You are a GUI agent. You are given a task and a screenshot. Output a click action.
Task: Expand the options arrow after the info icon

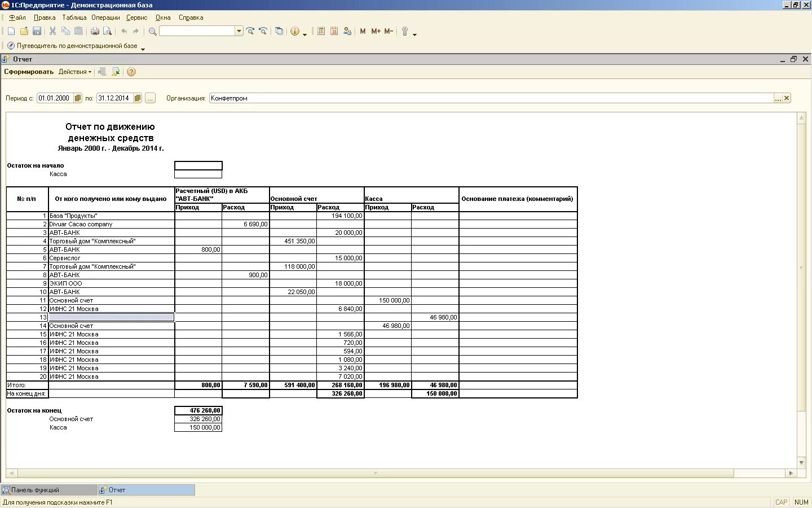305,34
